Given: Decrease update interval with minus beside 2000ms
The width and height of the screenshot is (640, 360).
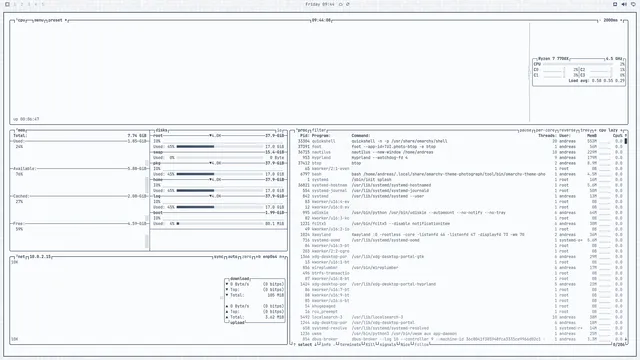Looking at the screenshot, I should tap(600, 20).
